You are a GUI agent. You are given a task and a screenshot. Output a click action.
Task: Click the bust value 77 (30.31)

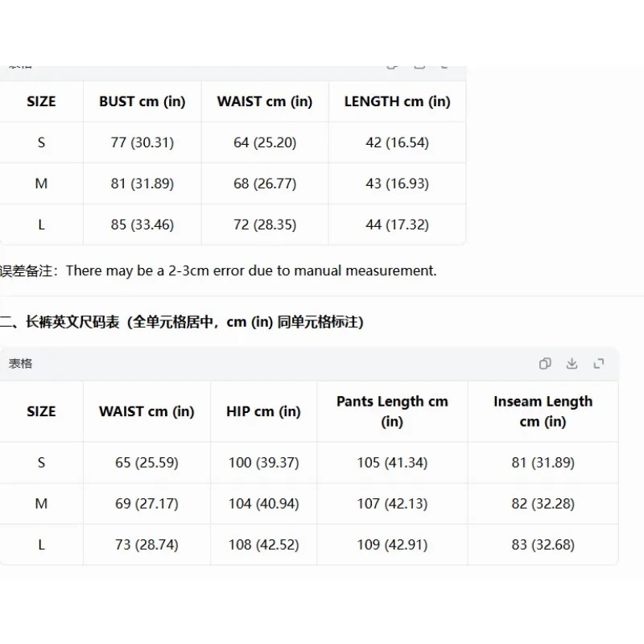point(142,142)
